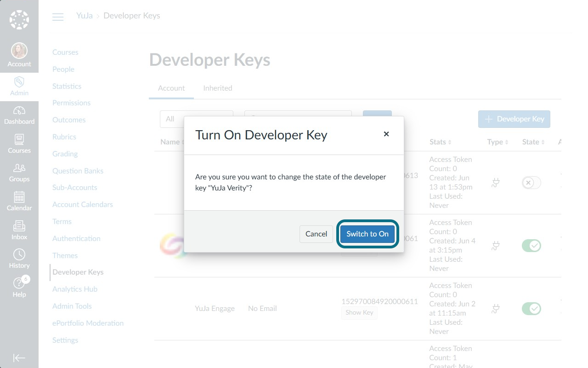
Task: Switch to the Inherited tab
Action: [218, 88]
